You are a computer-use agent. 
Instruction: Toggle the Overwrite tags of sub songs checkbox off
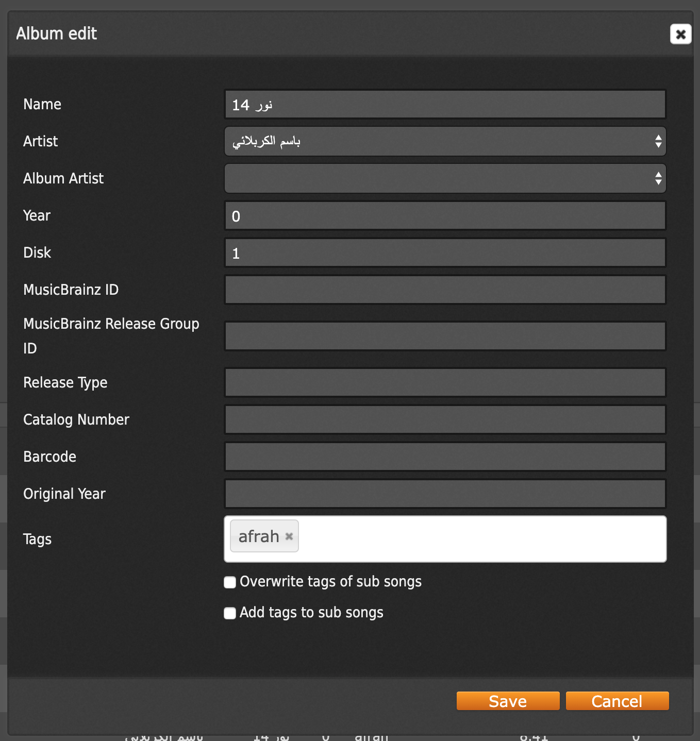229,582
